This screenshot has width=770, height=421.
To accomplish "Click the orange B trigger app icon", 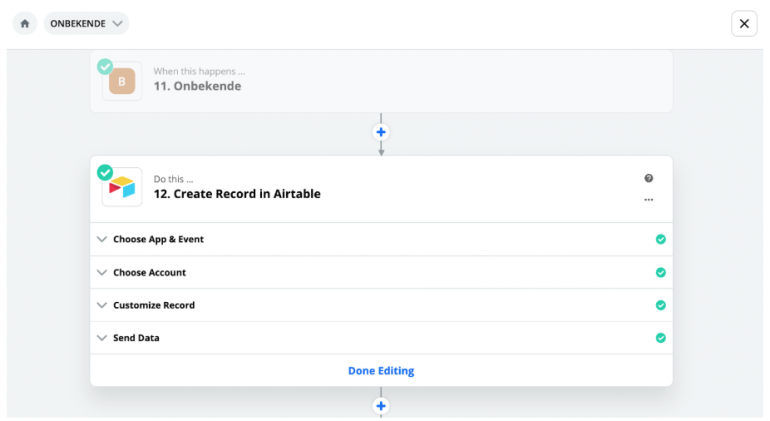I will 122,81.
